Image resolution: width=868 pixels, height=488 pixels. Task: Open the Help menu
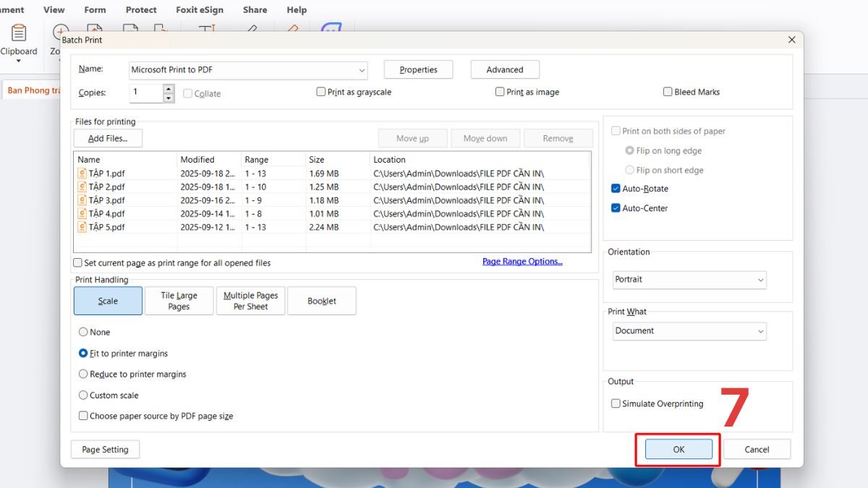[297, 10]
